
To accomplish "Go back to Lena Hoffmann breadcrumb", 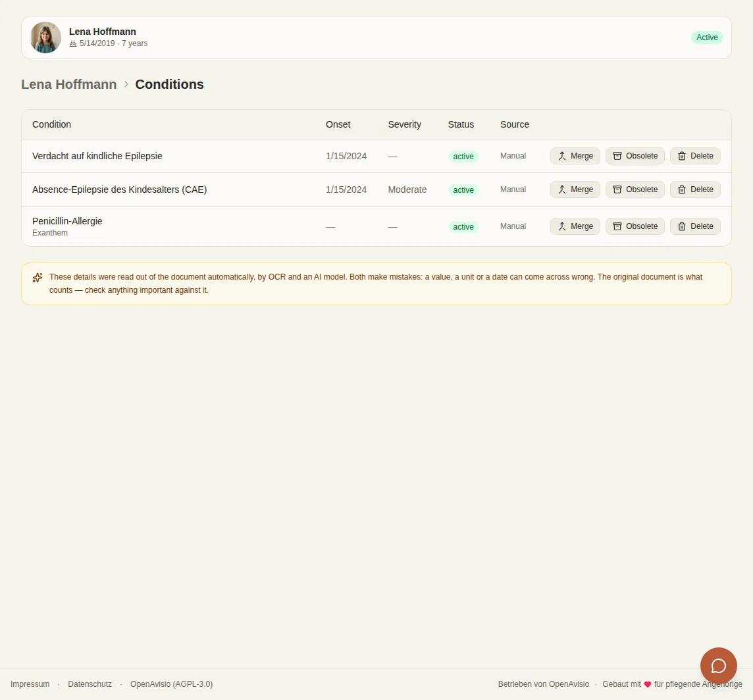I will (x=68, y=84).
